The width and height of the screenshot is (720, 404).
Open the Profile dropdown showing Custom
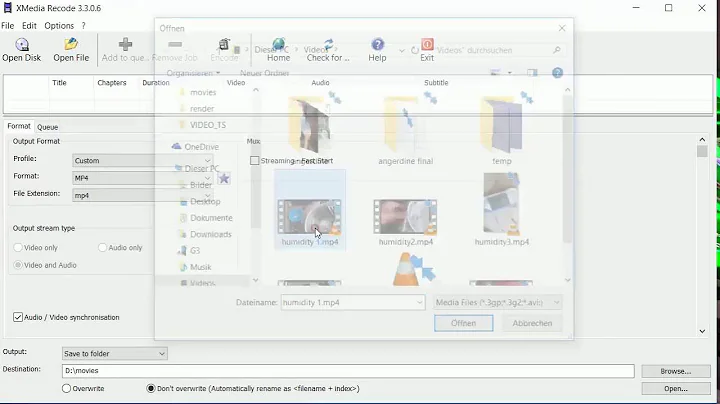point(142,161)
